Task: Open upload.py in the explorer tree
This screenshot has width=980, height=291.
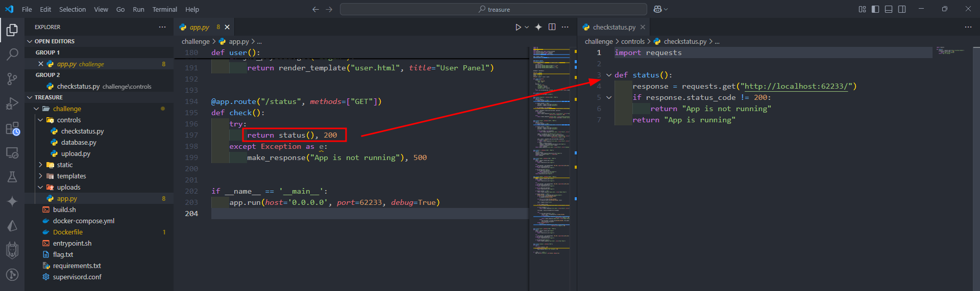Action: [76, 153]
